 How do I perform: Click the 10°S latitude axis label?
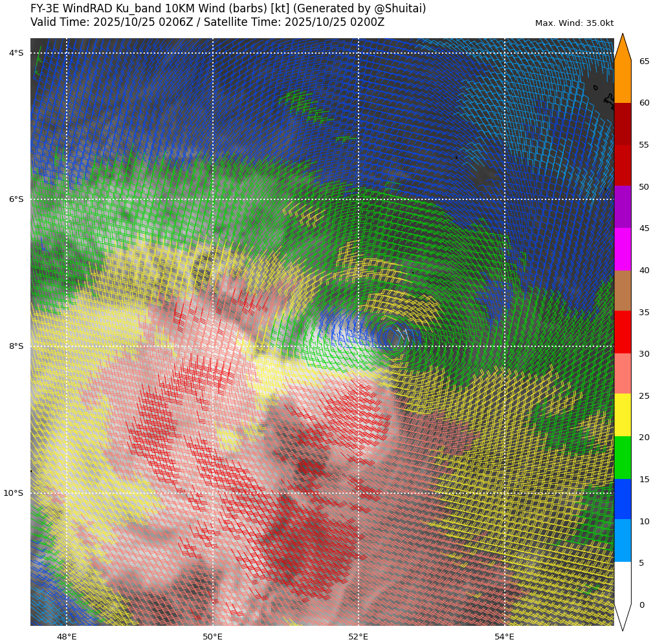click(14, 493)
